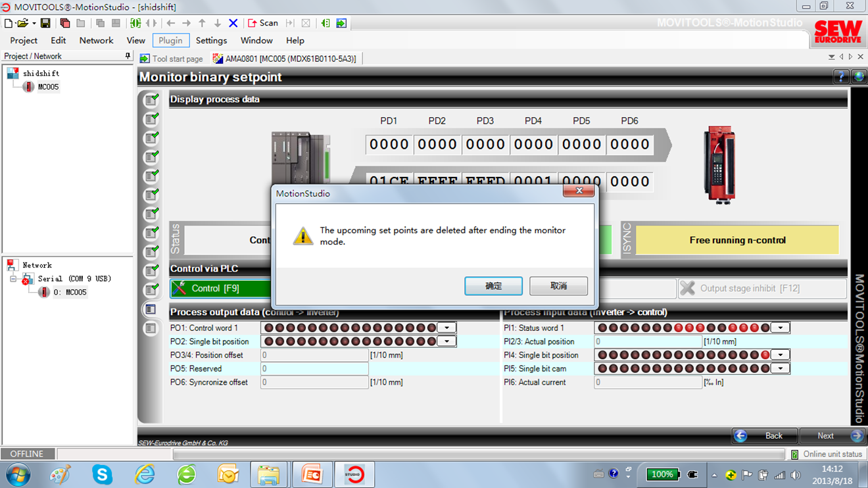Click the 确定 button in the dialog

coord(493,286)
